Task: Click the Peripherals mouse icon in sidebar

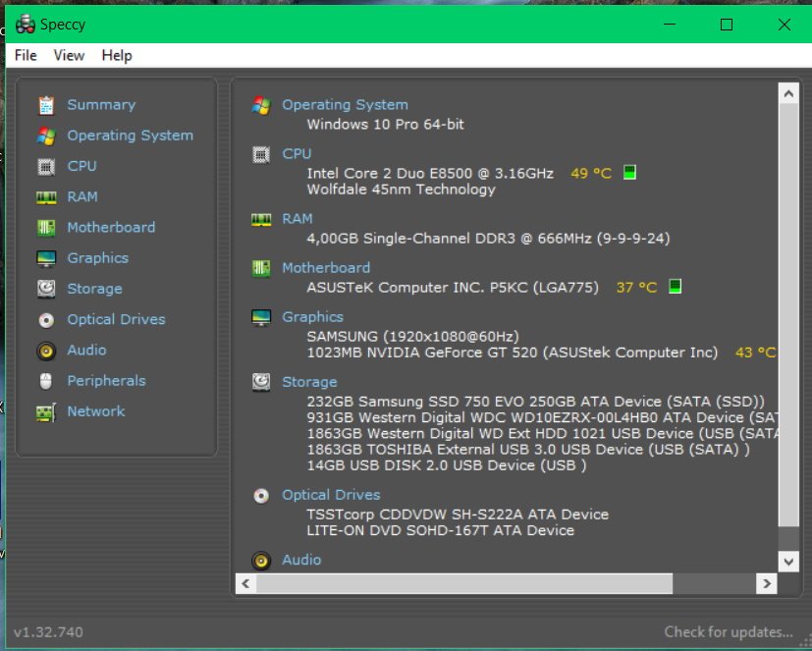Action: [46, 381]
